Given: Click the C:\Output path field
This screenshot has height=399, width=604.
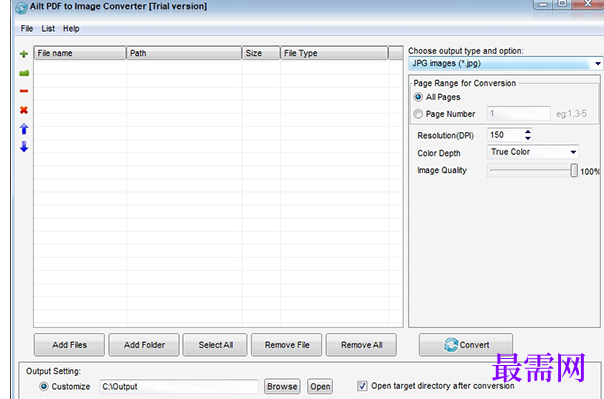Looking at the screenshot, I should tap(179, 386).
